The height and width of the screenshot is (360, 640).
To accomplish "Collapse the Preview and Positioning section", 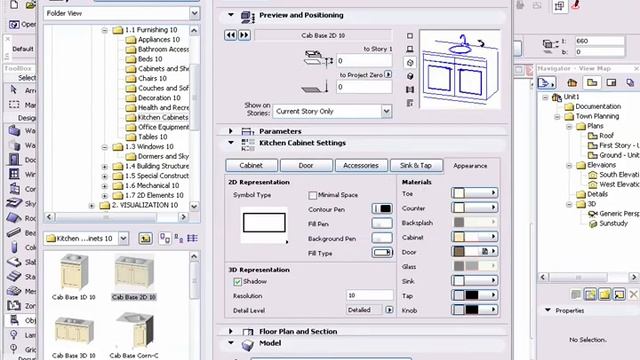I will click(231, 15).
